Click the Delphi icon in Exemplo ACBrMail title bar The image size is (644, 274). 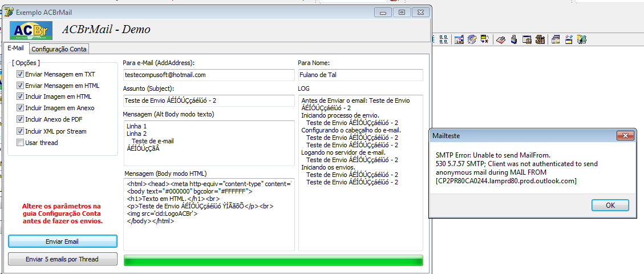pos(8,13)
